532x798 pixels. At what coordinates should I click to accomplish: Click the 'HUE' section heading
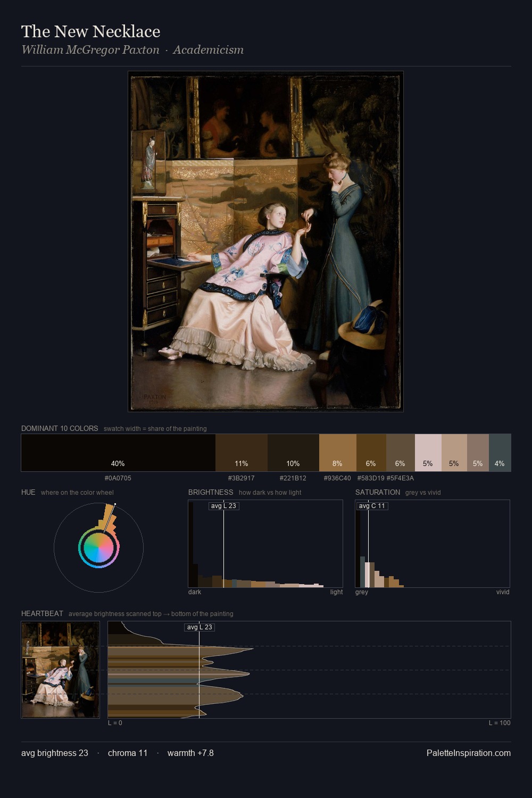click(x=28, y=492)
